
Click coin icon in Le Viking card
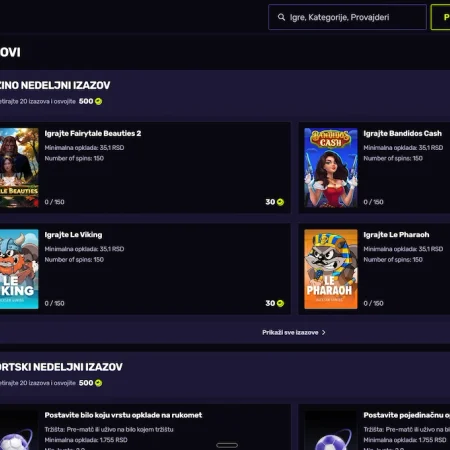click(x=280, y=303)
